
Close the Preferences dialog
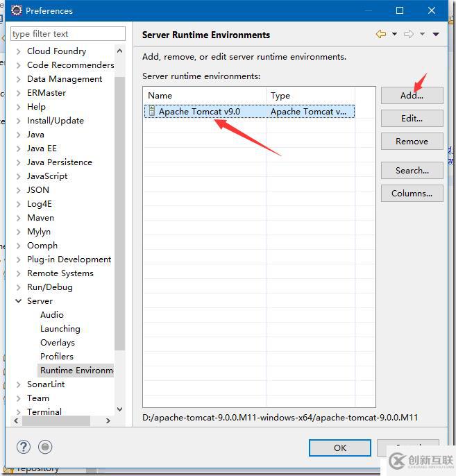(x=432, y=10)
